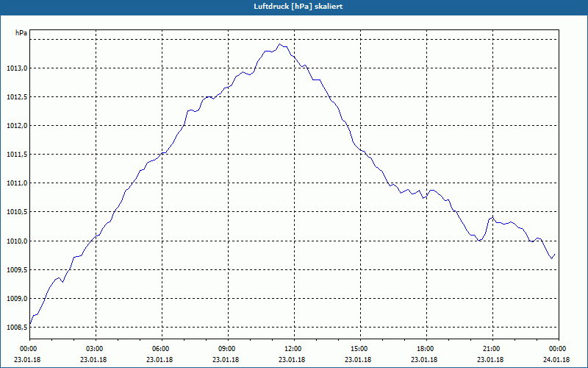Image resolution: width=588 pixels, height=368 pixels.
Task: Click the 09:00 time label
Action: [x=228, y=349]
